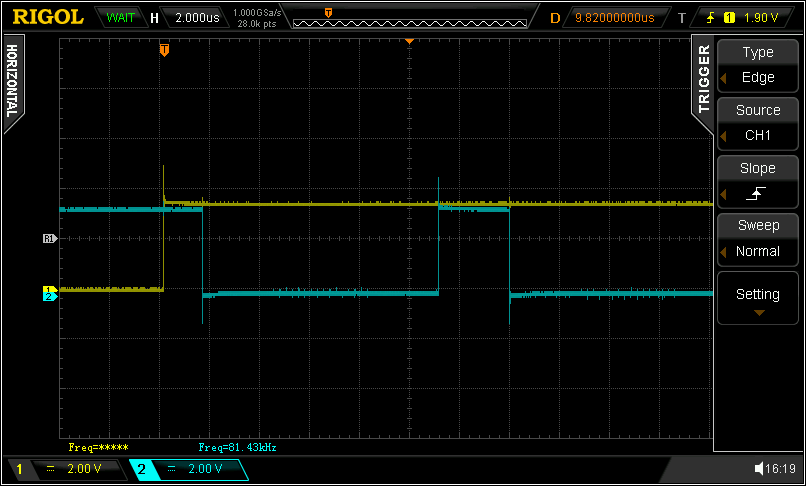This screenshot has width=806, height=486.
Task: Click the R1 reference level marker
Action: tap(50, 238)
